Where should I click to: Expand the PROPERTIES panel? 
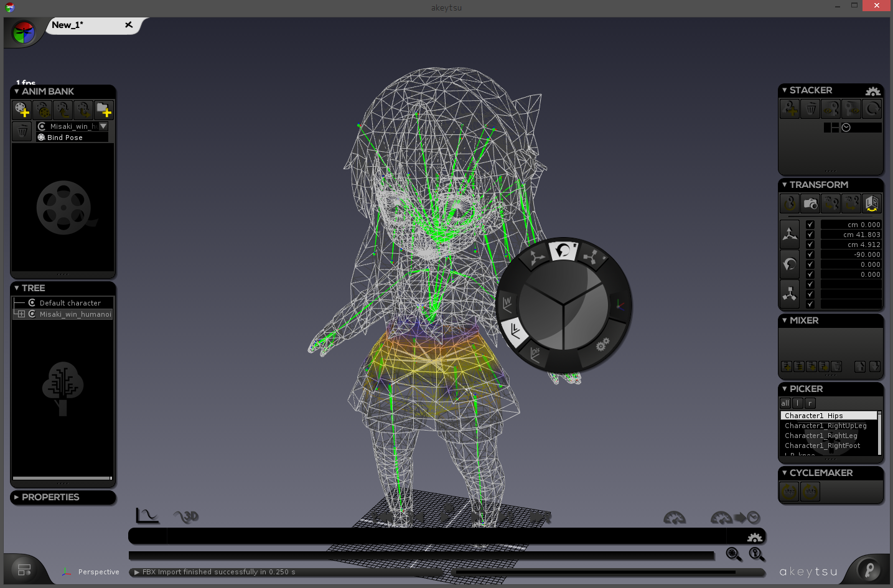[17, 497]
